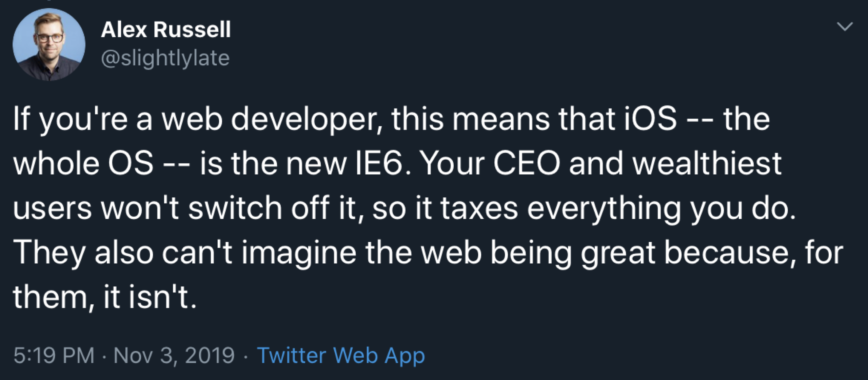
Task: Expand the tweet options chevron menu
Action: click(x=845, y=26)
